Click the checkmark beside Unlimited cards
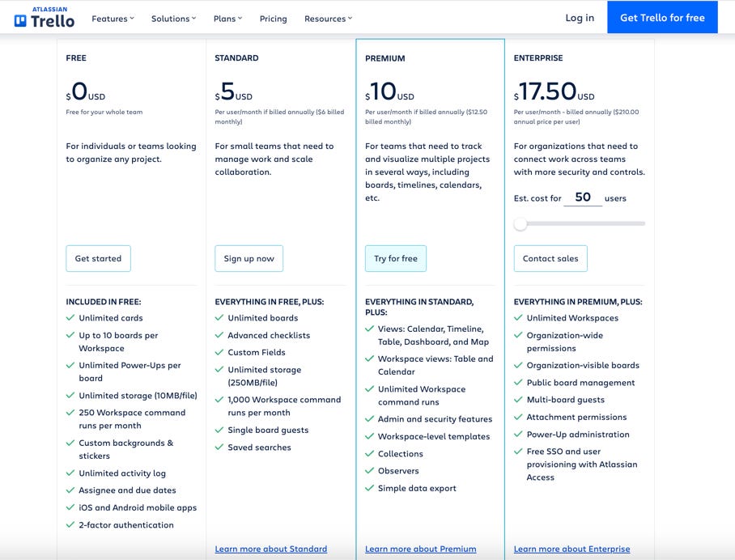Screen dimensions: 735x560 click(x=70, y=318)
